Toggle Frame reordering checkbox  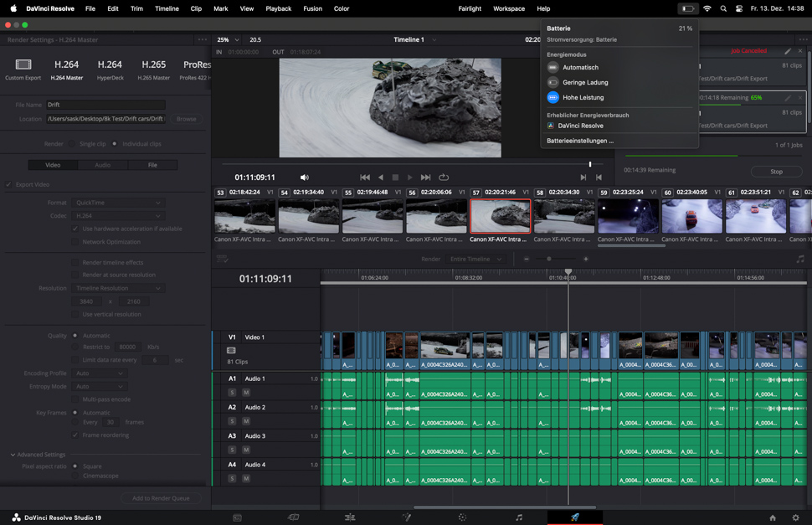[x=75, y=435]
